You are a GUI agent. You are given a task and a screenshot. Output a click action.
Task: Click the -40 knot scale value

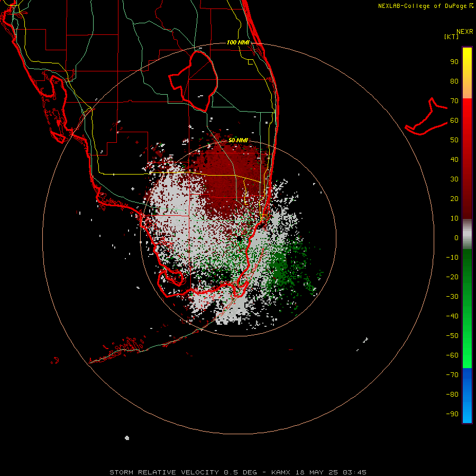point(452,316)
